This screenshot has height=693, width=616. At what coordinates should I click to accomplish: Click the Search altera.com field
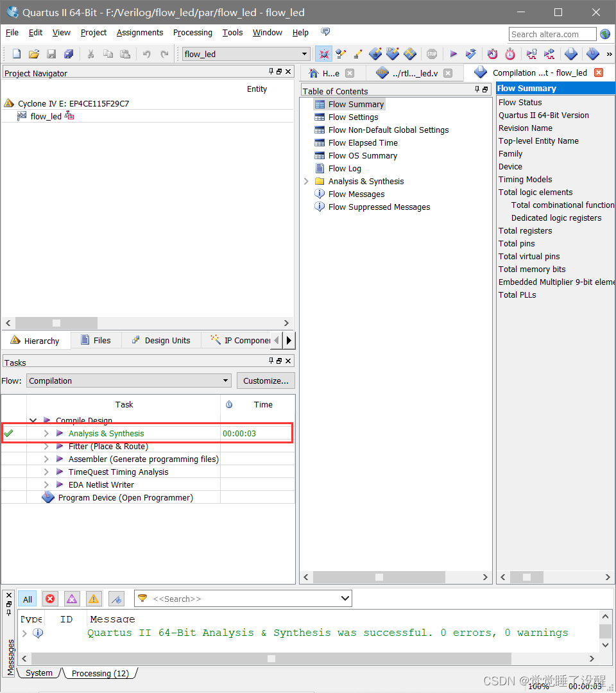click(x=552, y=34)
